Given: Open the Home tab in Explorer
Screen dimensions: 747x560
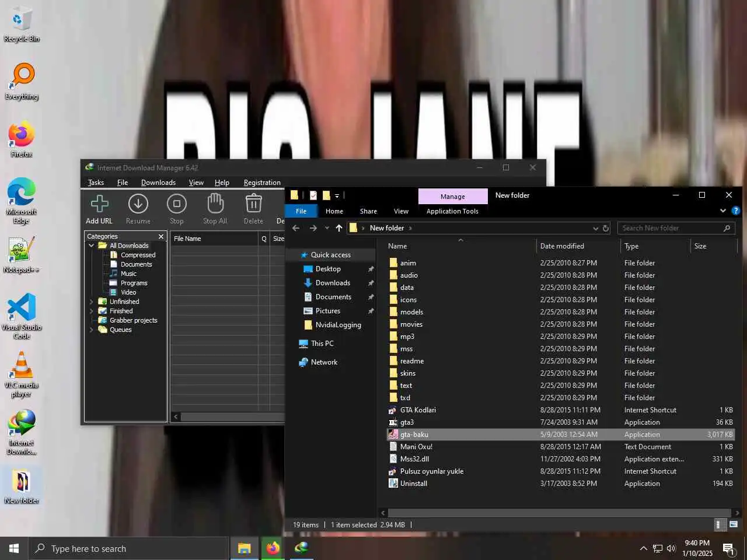Looking at the screenshot, I should click(x=334, y=211).
